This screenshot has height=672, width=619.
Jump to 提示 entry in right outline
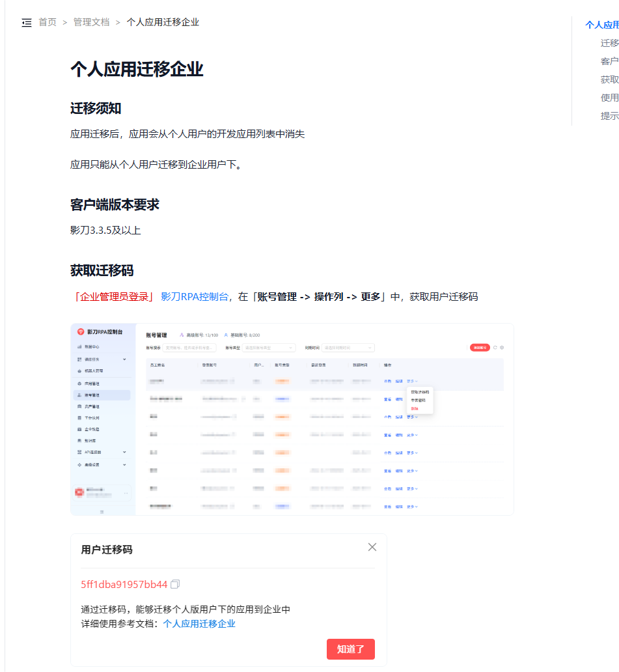point(609,116)
